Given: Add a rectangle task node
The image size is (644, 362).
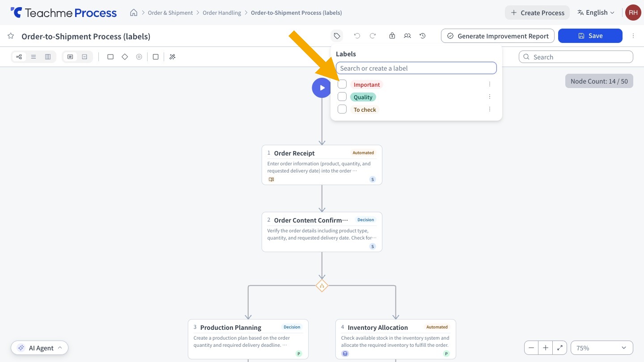Looking at the screenshot, I should click(x=110, y=57).
